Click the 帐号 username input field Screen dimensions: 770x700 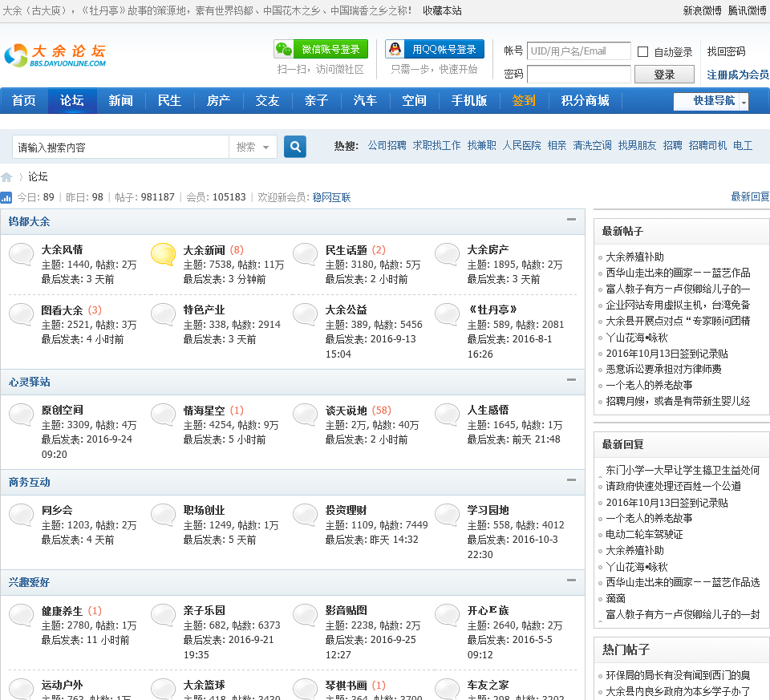[578, 51]
